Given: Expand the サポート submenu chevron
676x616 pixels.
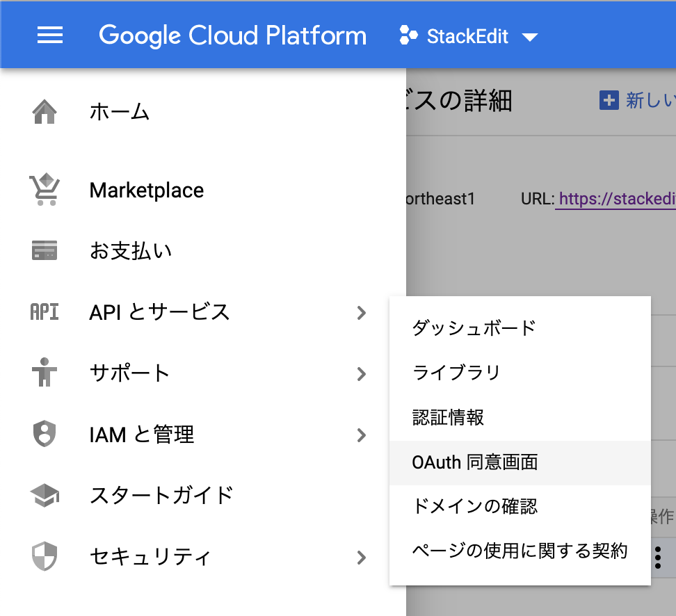Looking at the screenshot, I should (361, 373).
